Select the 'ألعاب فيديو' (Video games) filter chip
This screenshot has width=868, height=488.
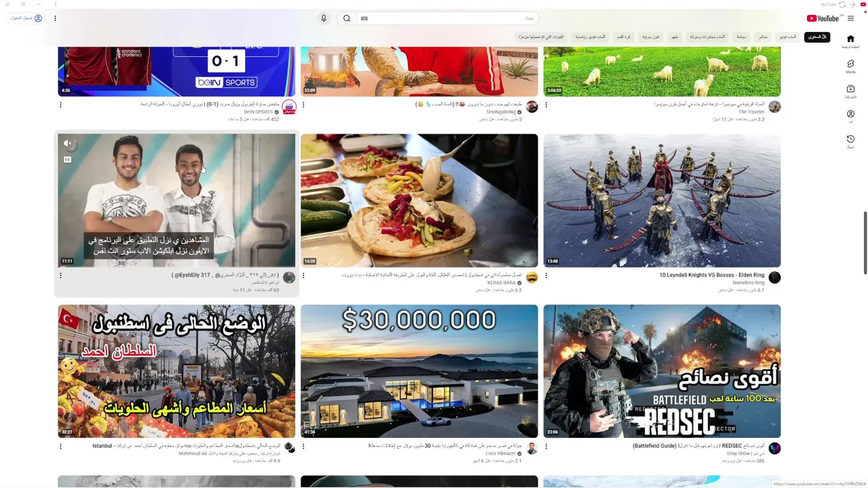[x=788, y=37]
